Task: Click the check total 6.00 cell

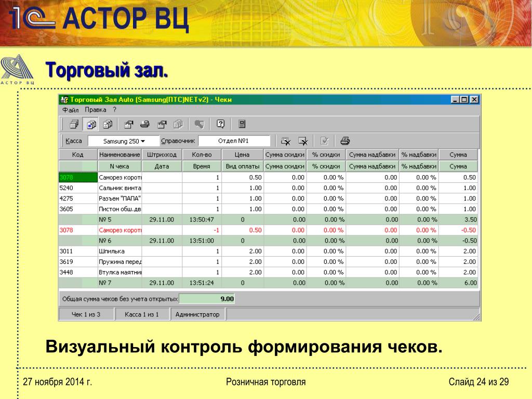Action: click(x=458, y=283)
